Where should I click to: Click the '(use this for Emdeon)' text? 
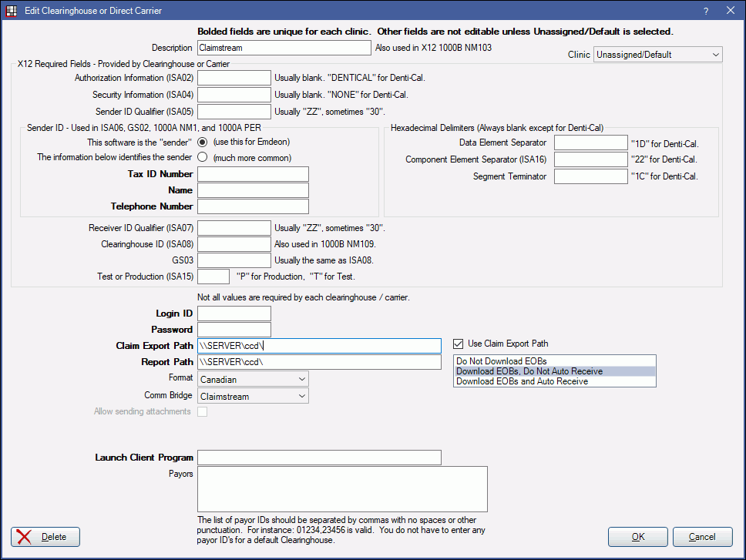click(252, 143)
